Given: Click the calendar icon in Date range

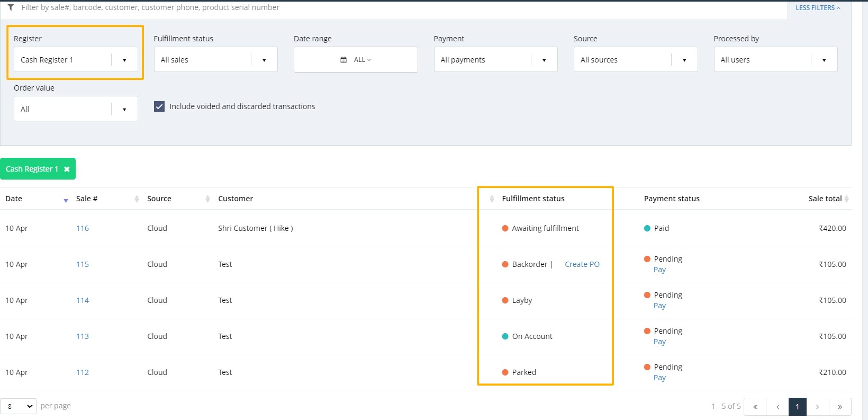Looking at the screenshot, I should (x=343, y=60).
